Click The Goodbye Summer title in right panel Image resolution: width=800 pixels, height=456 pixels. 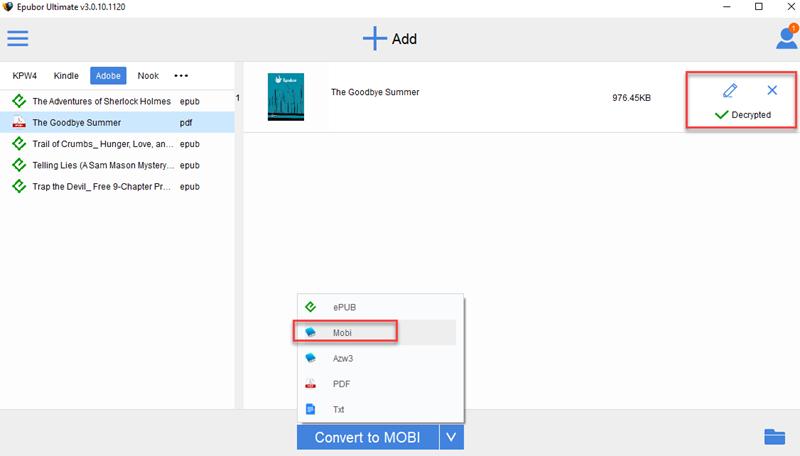tap(375, 92)
